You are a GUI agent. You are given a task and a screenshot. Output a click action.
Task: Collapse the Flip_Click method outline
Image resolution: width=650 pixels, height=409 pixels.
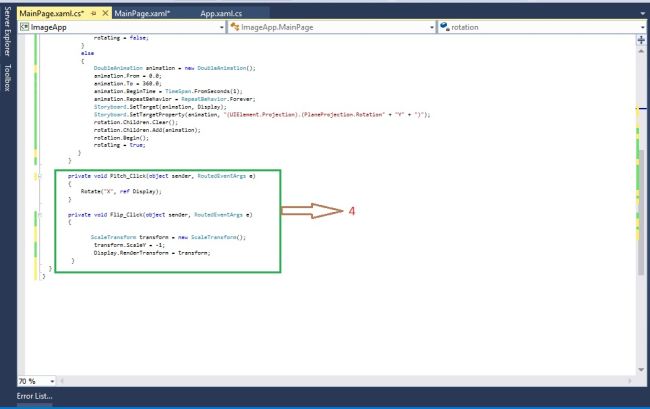coord(39,215)
